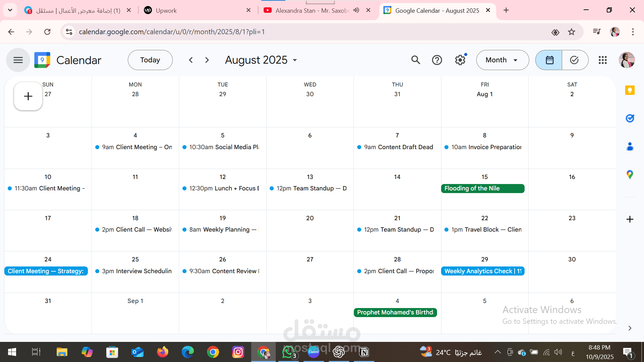
Task: Open Chrome profile avatar
Action: click(x=615, y=32)
